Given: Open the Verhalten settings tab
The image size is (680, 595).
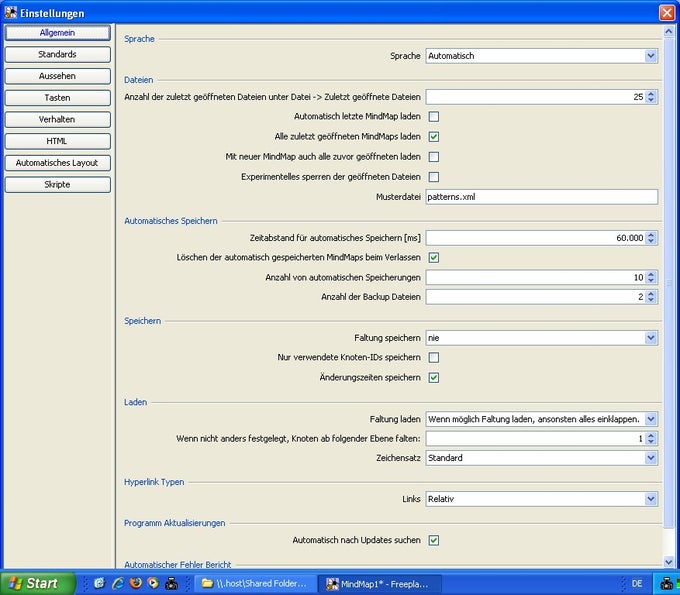Looking at the screenshot, I should tap(58, 120).
